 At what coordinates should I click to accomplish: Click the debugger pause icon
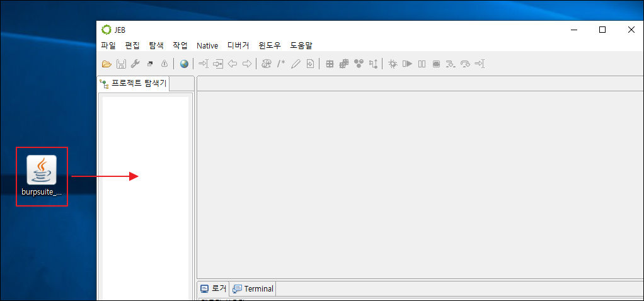point(422,64)
